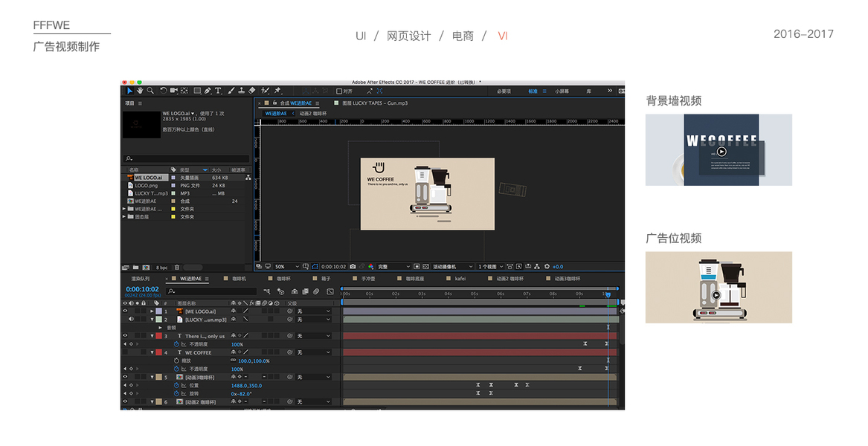868x446 pixels.
Task: Toggle scale stopwatch on WE COFFEE layer
Action: point(176,361)
